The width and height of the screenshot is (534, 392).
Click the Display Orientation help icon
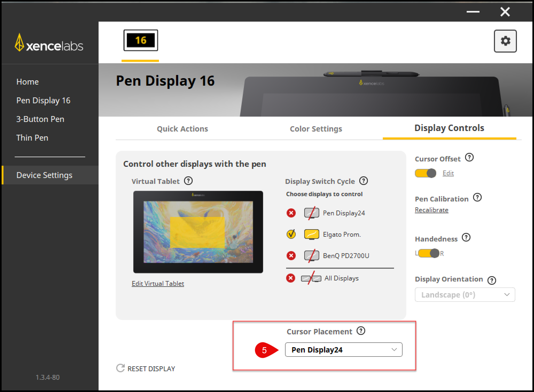coord(492,280)
